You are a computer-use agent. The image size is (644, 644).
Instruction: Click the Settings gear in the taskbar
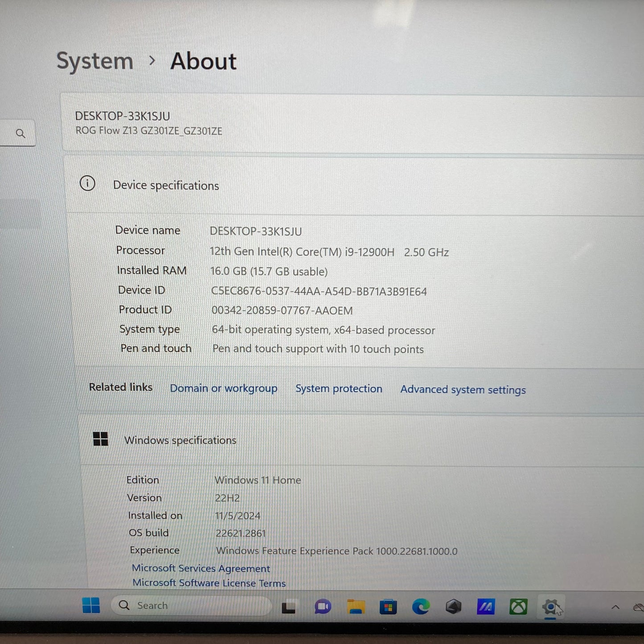[x=551, y=607]
